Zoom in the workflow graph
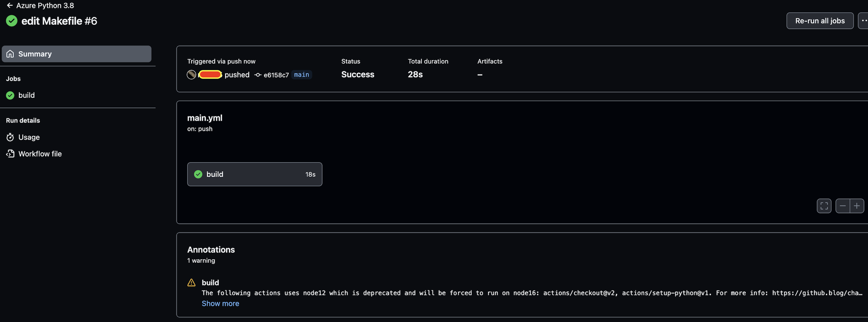 (857, 206)
